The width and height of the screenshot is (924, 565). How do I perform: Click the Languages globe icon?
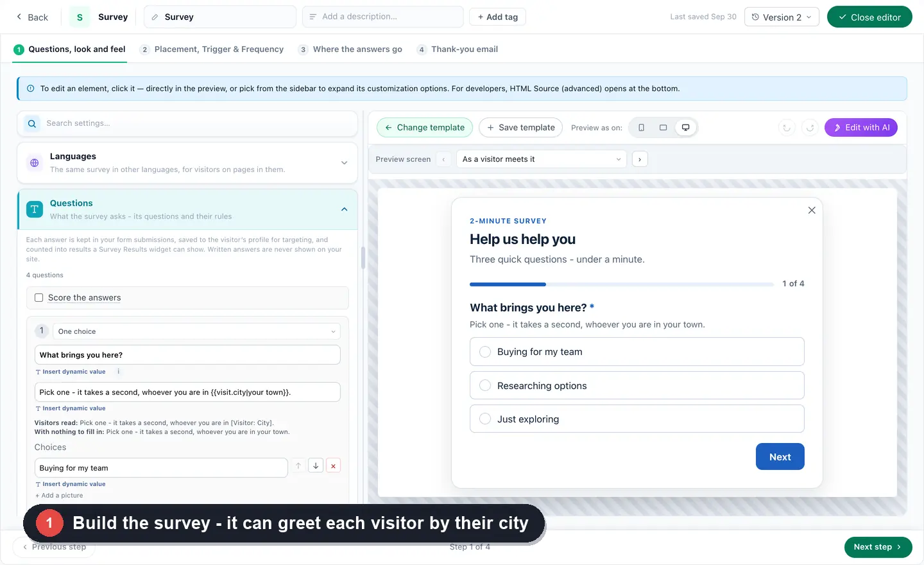pos(35,163)
